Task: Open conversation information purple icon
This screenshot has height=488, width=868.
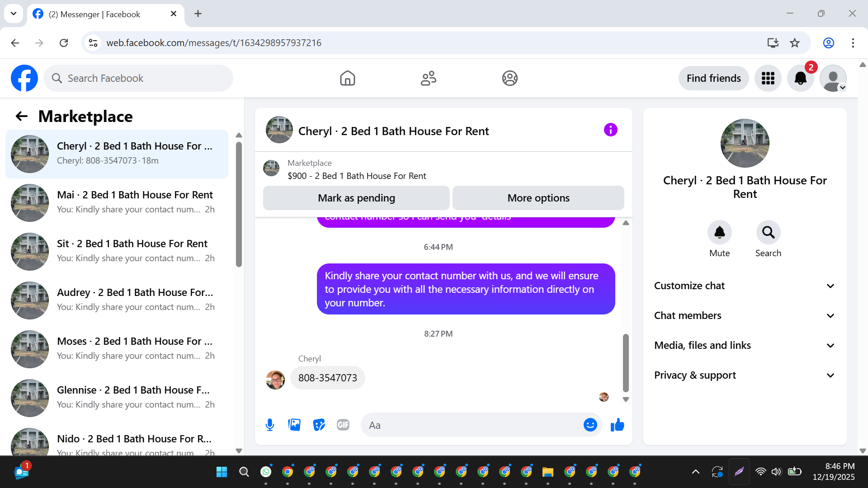Action: click(x=610, y=130)
